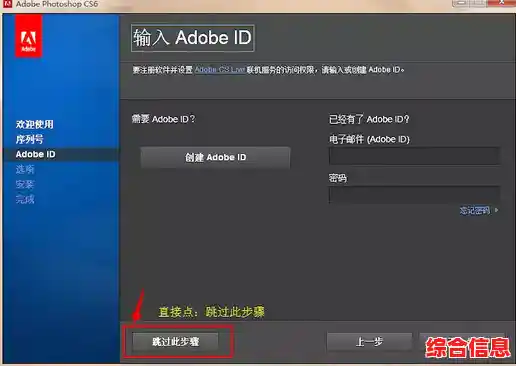Click the 上一步 back button
The image size is (516, 366).
click(369, 342)
